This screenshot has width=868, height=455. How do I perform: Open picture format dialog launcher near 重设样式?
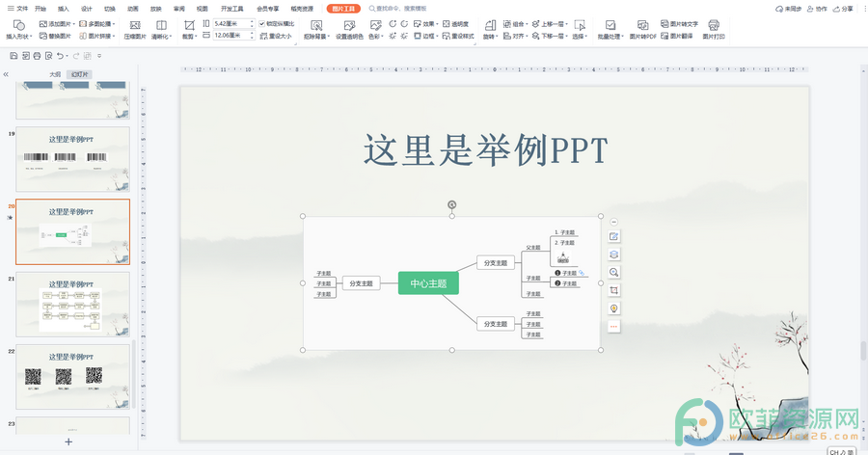click(475, 43)
